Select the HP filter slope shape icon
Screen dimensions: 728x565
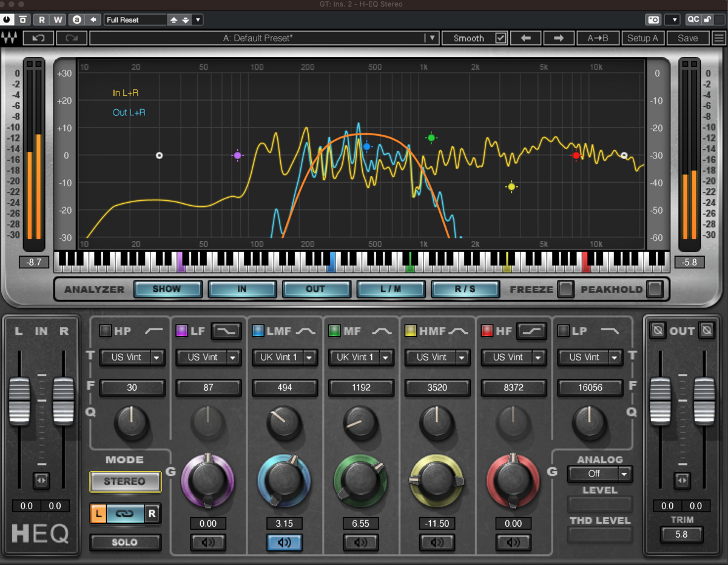coord(153,331)
